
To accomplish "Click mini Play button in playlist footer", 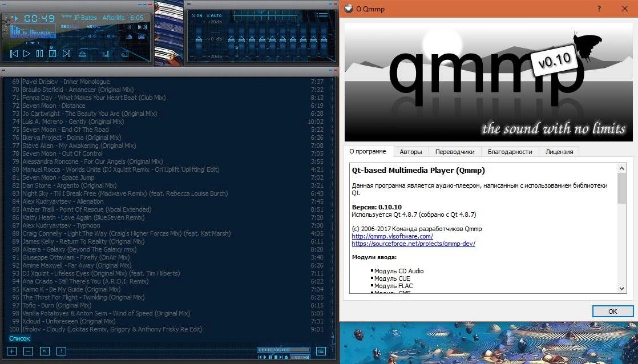I will click(265, 357).
